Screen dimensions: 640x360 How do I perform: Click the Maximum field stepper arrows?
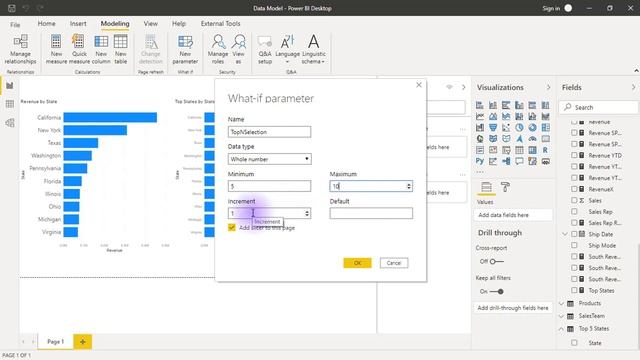click(x=409, y=186)
